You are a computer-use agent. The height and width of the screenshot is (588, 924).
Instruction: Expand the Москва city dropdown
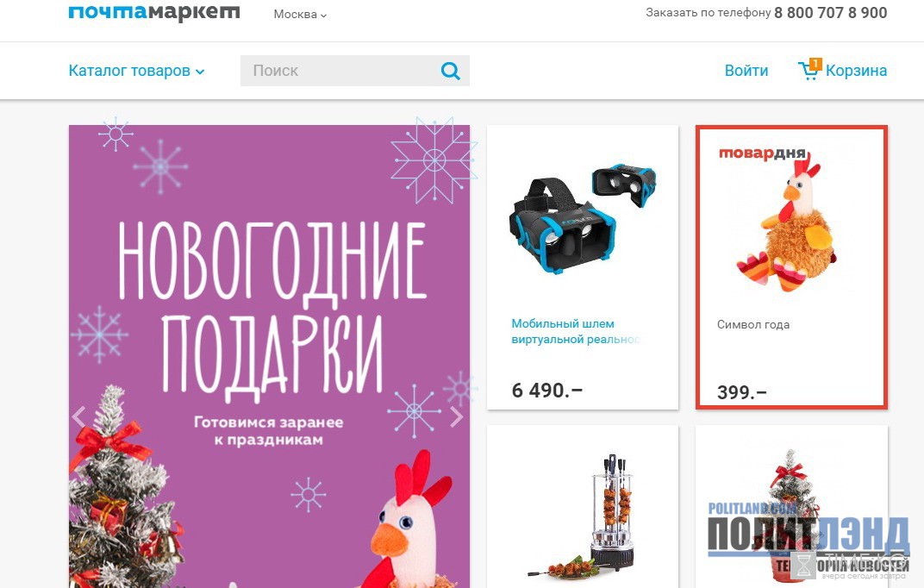[x=300, y=14]
